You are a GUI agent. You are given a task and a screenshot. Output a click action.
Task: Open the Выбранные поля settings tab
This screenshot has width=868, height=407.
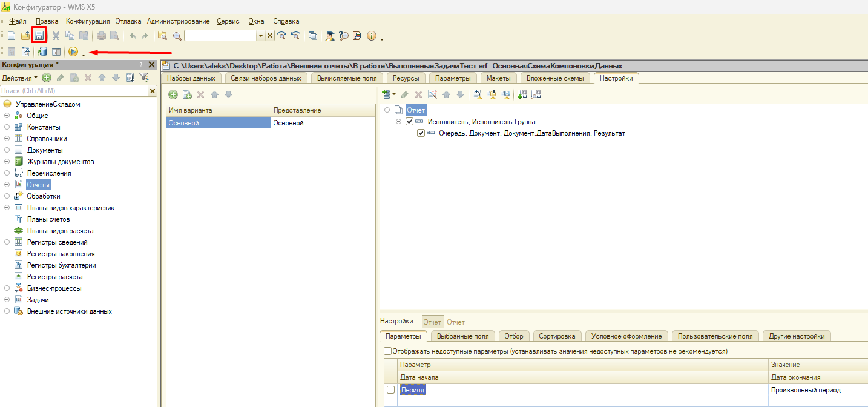click(x=462, y=336)
